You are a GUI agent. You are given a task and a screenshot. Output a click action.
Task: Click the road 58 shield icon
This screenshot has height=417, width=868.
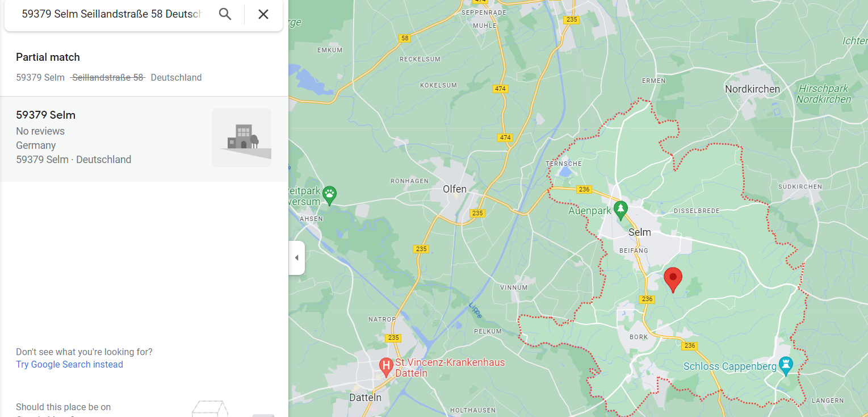point(404,39)
